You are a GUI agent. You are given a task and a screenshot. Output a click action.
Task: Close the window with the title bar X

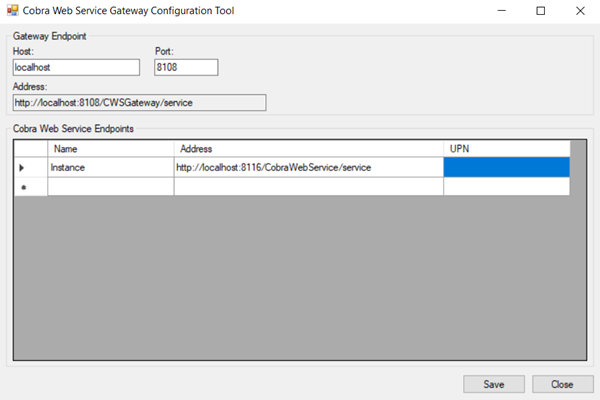(580, 11)
